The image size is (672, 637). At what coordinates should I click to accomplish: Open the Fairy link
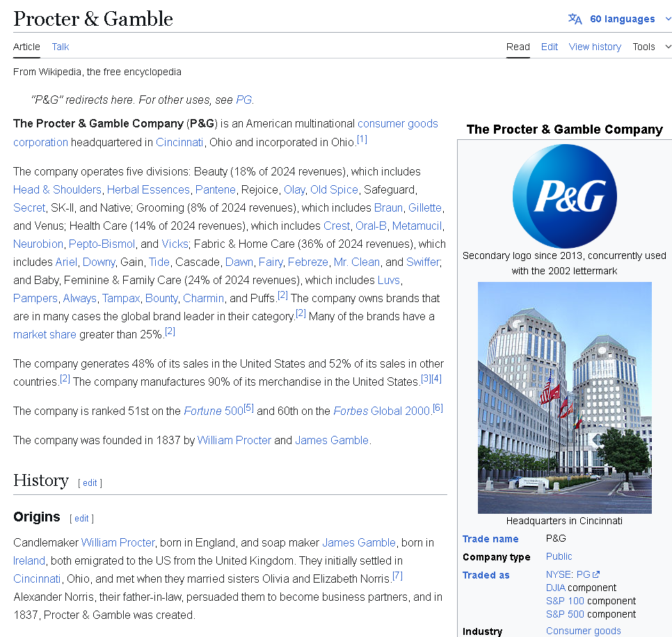point(271,262)
